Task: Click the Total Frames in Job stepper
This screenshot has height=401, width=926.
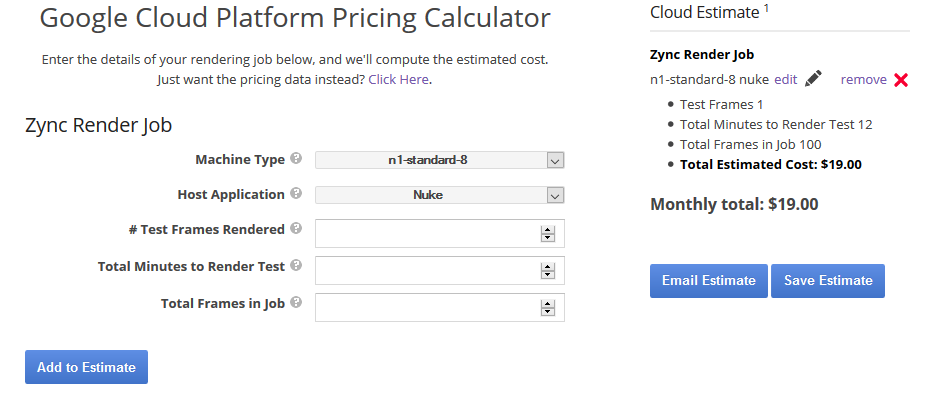Action: pos(547,308)
